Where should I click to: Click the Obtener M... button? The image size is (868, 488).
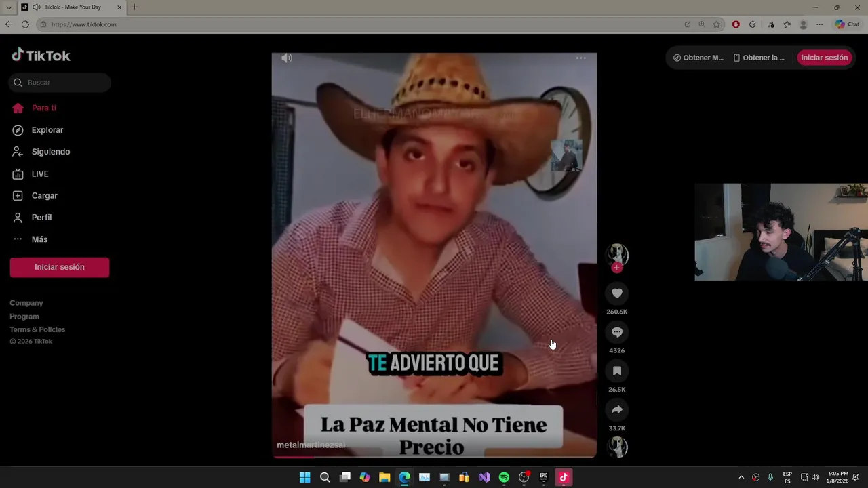tap(698, 58)
